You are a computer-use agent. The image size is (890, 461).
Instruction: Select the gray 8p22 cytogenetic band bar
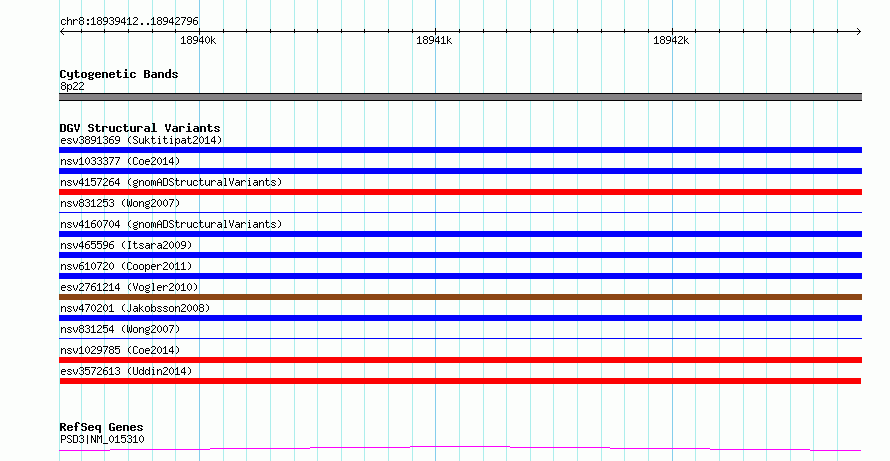point(460,97)
